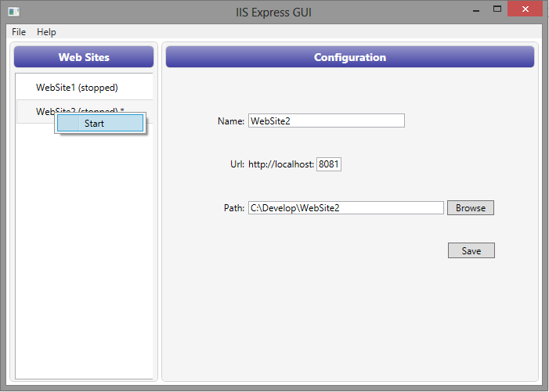Maximize the IIS Express GUI window
The width and height of the screenshot is (549, 392).
point(497,9)
